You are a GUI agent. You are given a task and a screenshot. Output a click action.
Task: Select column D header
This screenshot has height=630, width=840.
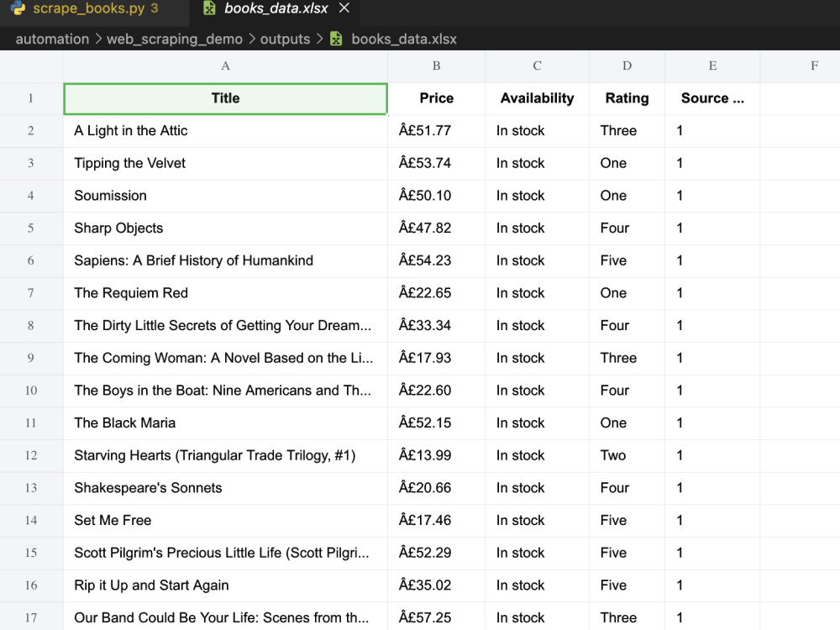pyautogui.click(x=627, y=66)
